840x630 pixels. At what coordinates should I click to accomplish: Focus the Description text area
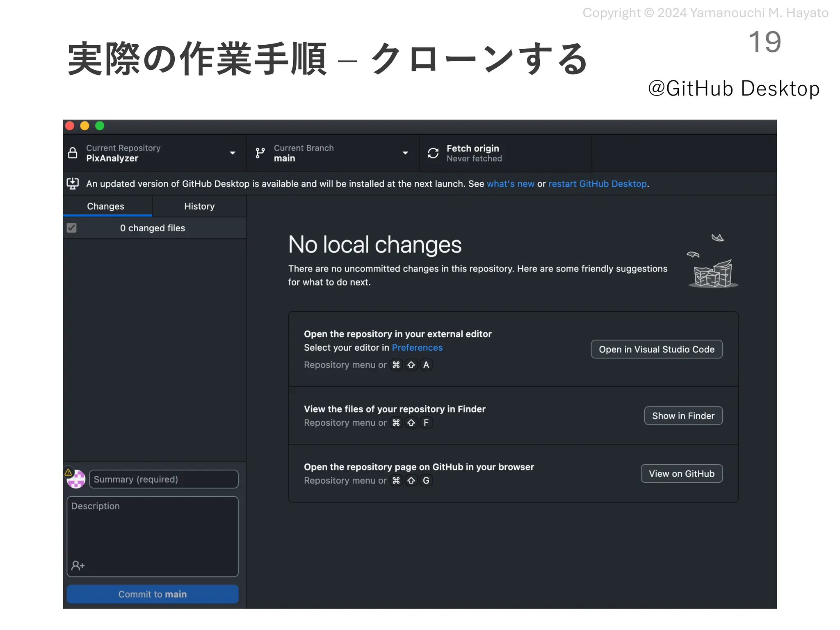153,536
